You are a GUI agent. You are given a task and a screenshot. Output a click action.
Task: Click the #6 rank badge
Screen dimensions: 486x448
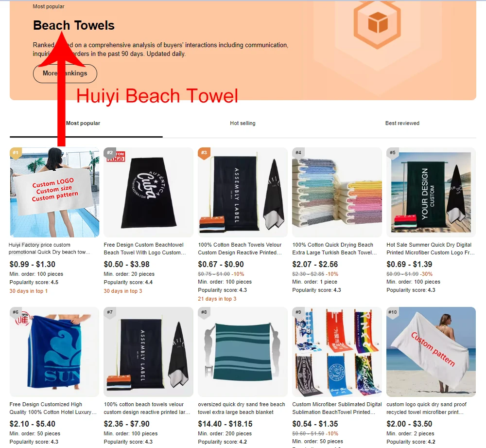click(x=16, y=312)
